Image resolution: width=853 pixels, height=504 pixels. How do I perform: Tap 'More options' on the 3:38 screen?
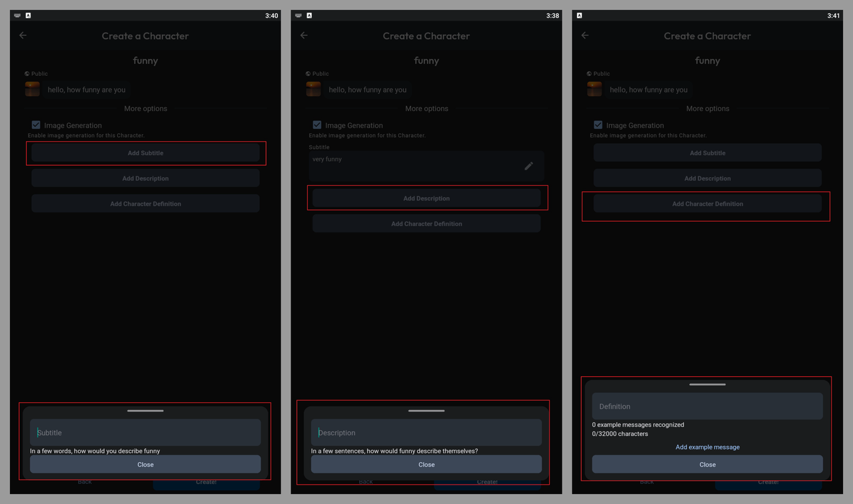coord(427,109)
